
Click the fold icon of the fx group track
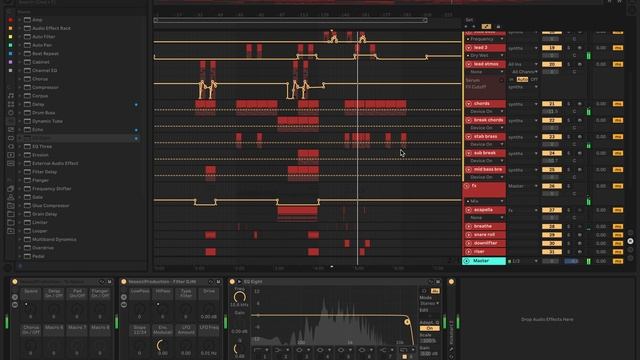tap(467, 186)
